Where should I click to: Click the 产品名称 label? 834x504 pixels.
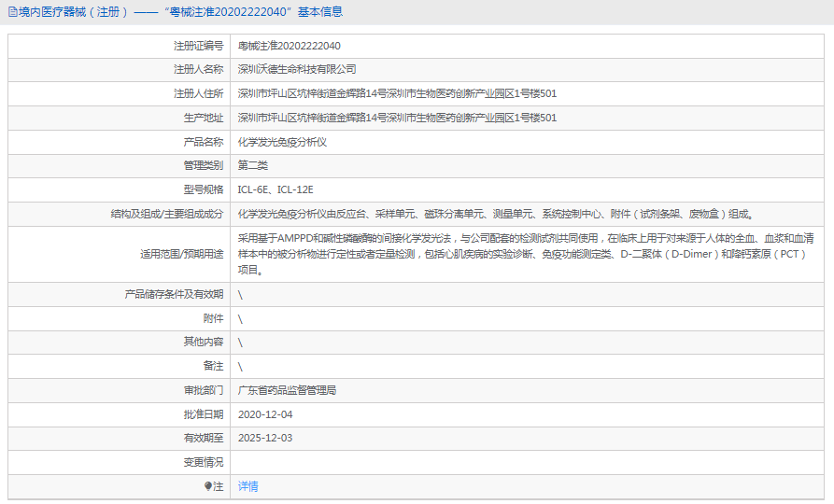204,142
